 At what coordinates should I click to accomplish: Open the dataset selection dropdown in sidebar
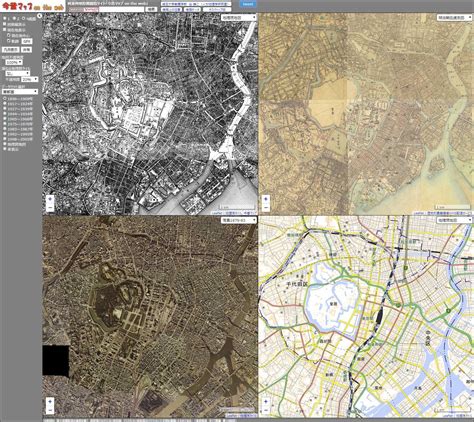tap(20, 91)
